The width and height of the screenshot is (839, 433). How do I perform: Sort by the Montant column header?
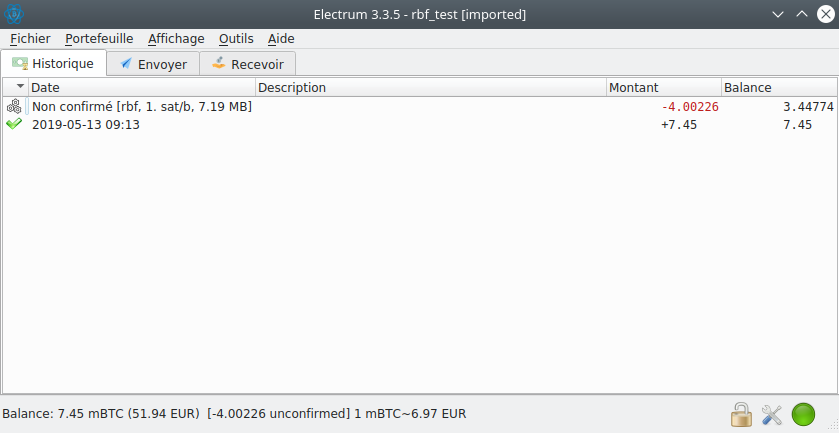[662, 88]
